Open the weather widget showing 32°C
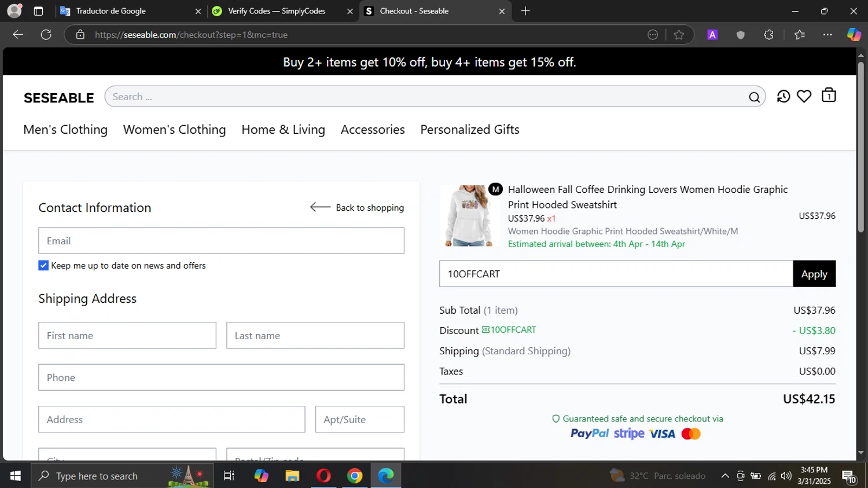Viewport: 868px width, 488px height. (658, 476)
